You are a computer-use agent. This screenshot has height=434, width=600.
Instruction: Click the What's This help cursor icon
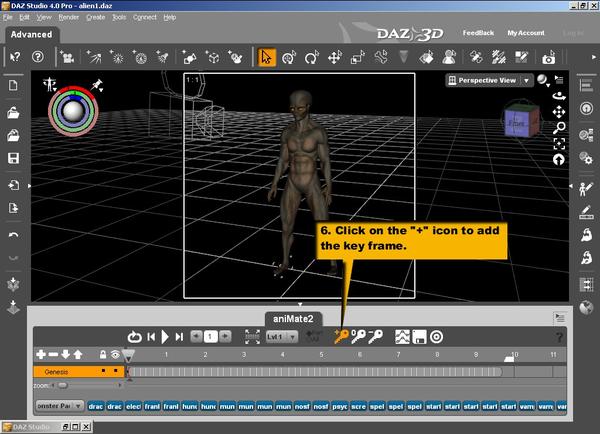15,57
